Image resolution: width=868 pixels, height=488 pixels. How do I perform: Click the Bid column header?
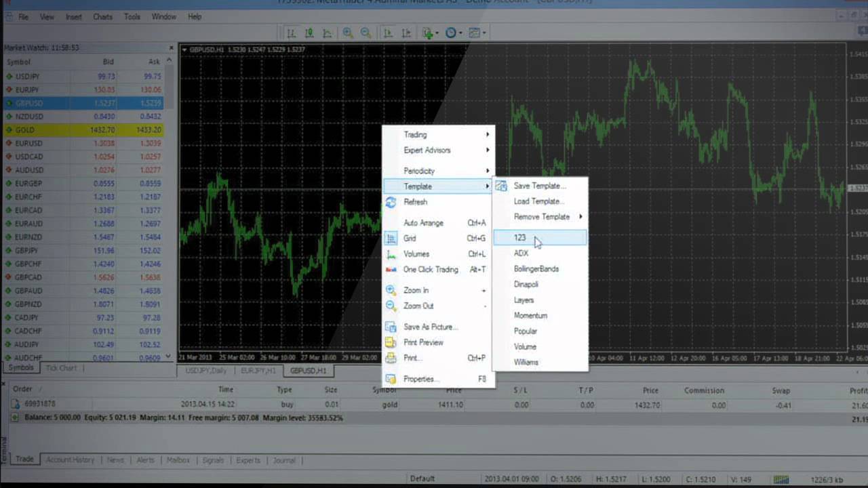click(108, 62)
